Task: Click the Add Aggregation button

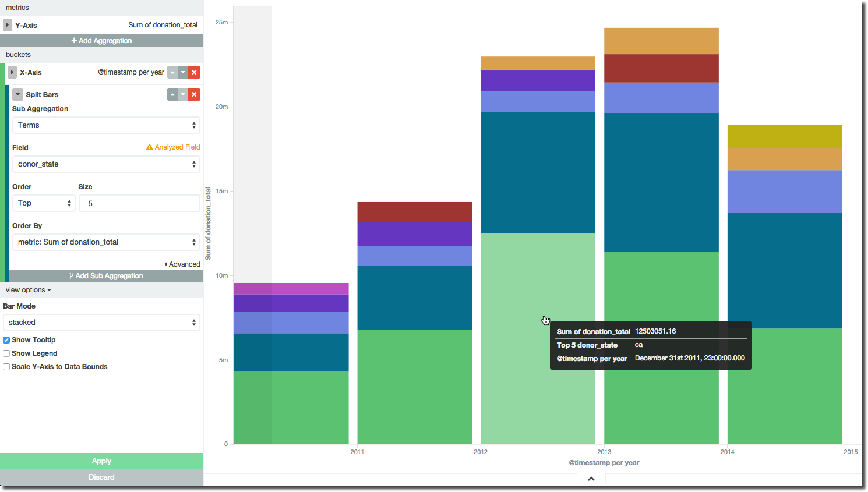Action: [101, 41]
